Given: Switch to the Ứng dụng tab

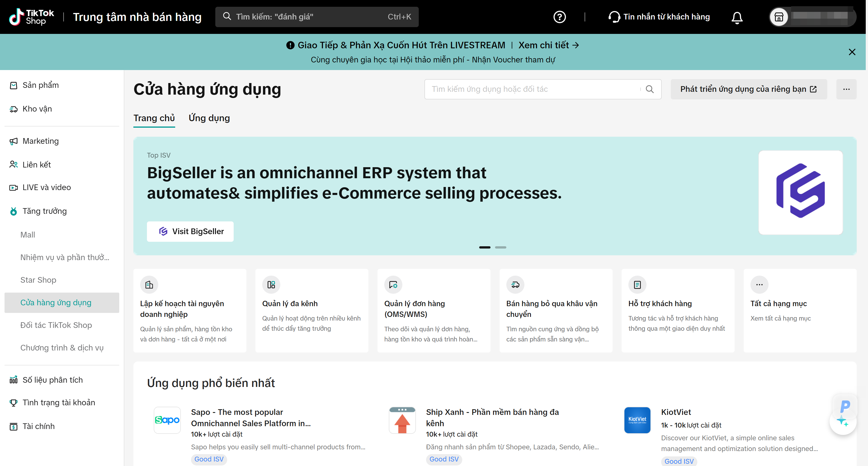Looking at the screenshot, I should (209, 118).
